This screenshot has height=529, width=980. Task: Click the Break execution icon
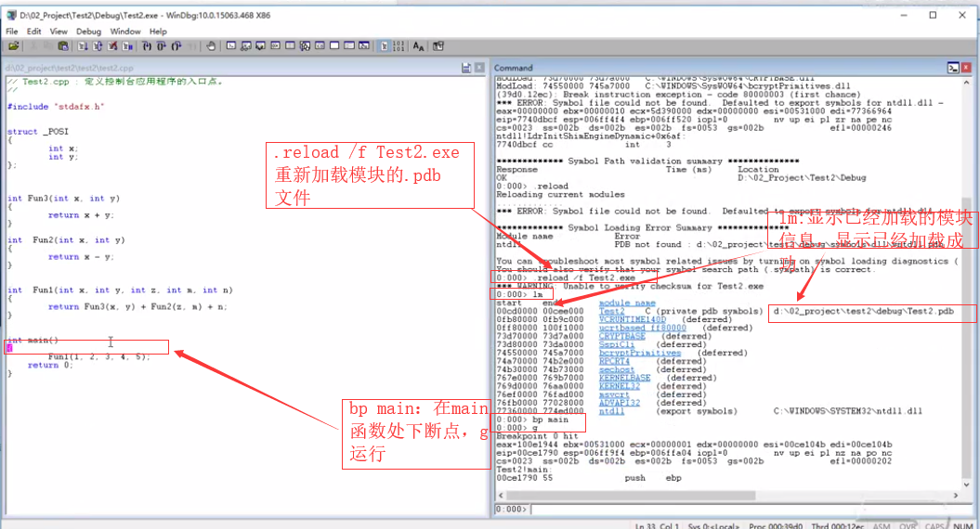(x=127, y=46)
